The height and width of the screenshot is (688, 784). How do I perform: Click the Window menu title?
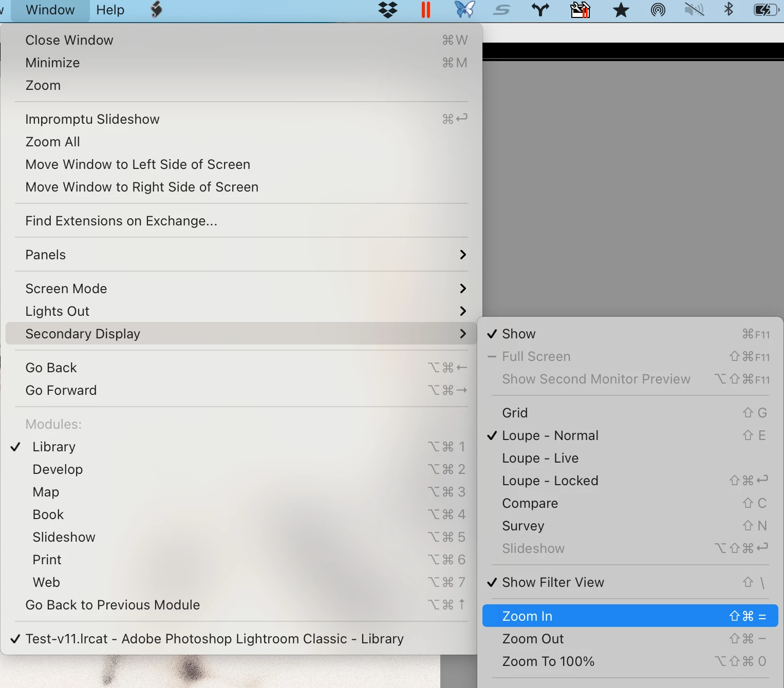click(x=50, y=10)
